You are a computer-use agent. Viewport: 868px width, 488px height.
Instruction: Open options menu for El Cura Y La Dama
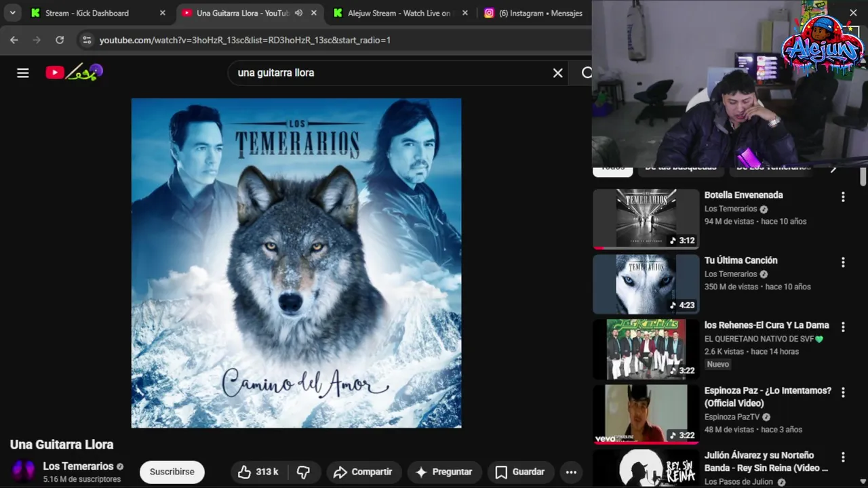pos(843,327)
